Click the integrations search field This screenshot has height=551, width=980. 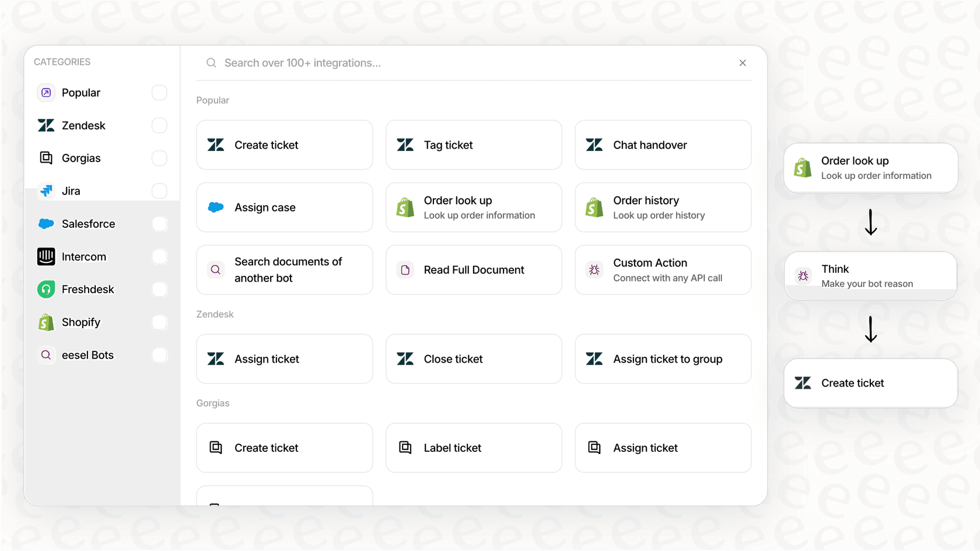(x=408, y=63)
